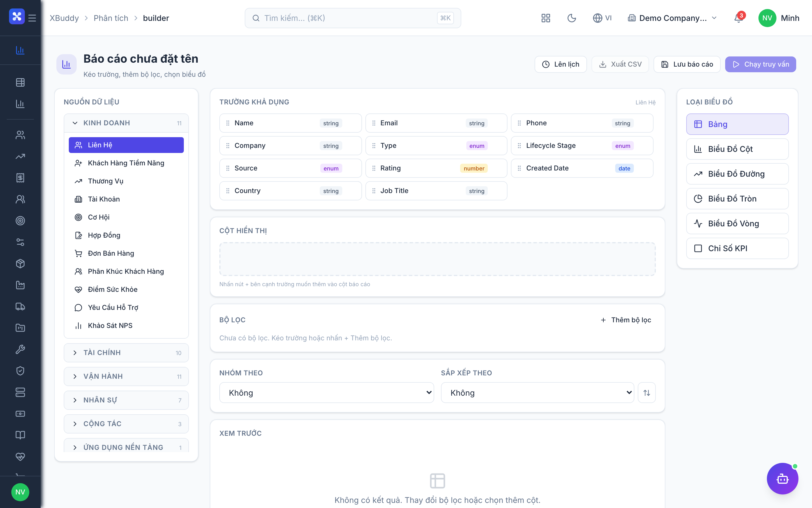The image size is (812, 508).
Task: Collapse the KINH DOANH group
Action: pyautogui.click(x=126, y=123)
